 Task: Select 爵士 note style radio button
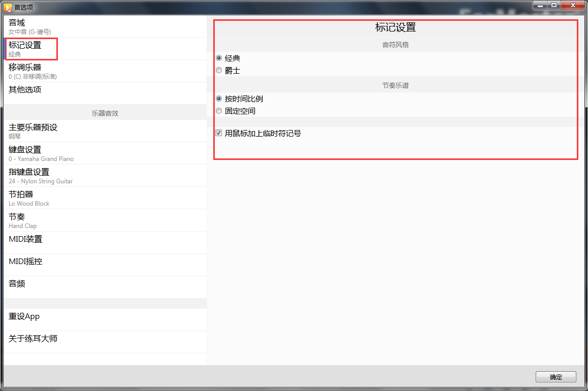point(219,71)
